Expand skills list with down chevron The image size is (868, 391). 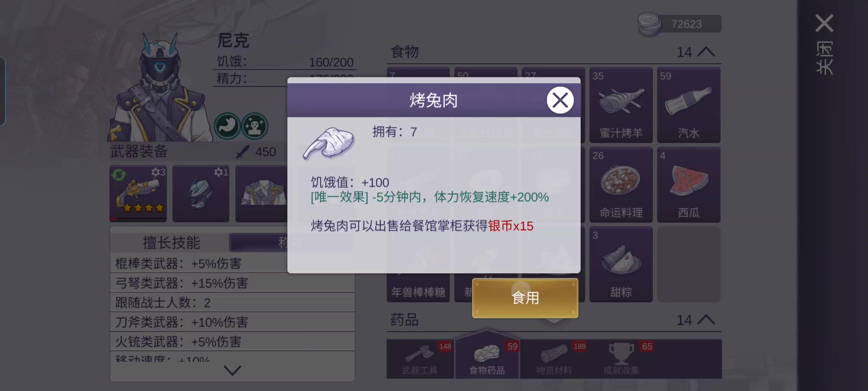(232, 371)
